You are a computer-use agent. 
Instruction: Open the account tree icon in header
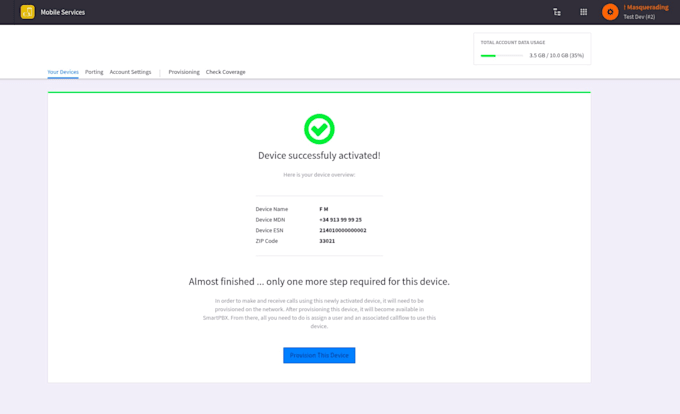click(x=557, y=12)
